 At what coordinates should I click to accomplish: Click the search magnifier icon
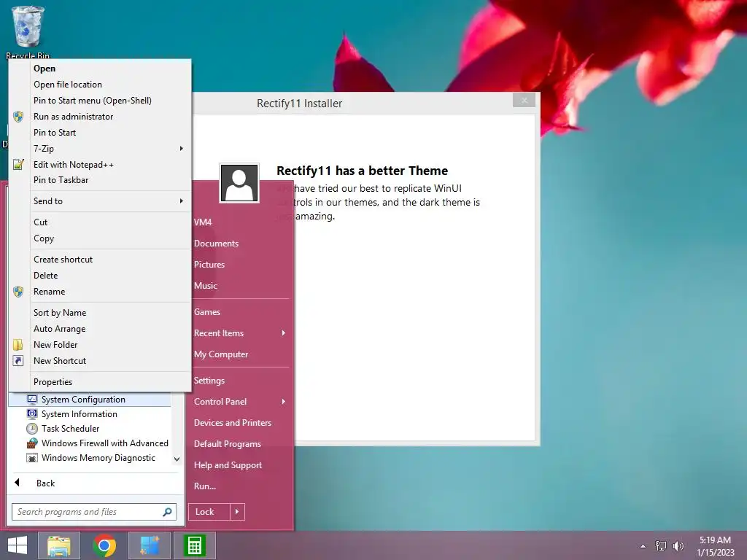tap(167, 512)
